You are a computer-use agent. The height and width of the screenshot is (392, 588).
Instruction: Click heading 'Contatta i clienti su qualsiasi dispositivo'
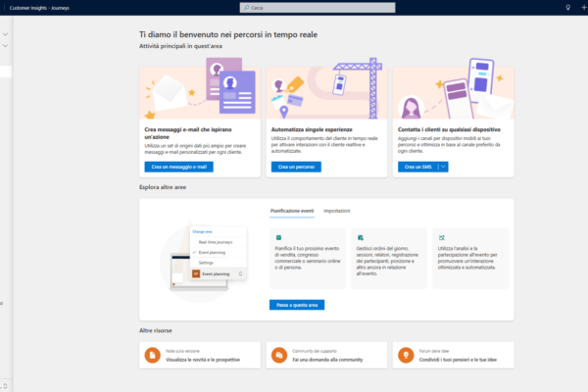point(449,129)
